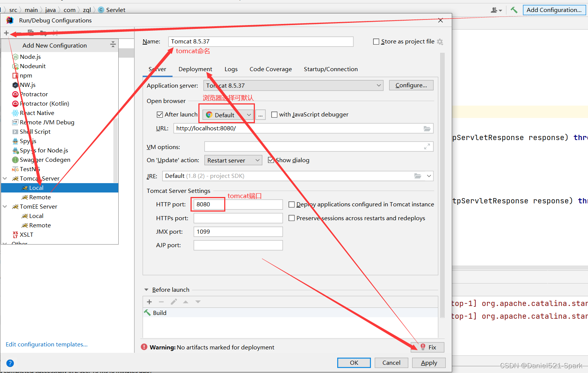The height and width of the screenshot is (373, 588).
Task: Move Before launch task up
Action: point(186,301)
